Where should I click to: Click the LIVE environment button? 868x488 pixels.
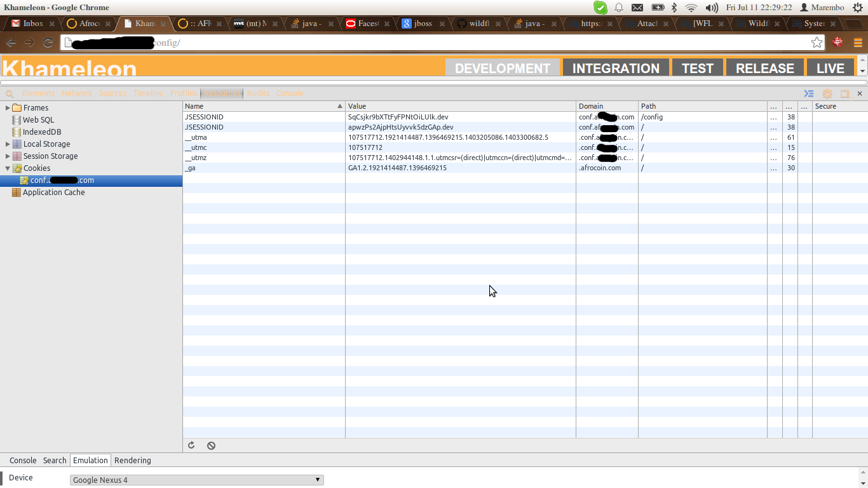pos(831,68)
